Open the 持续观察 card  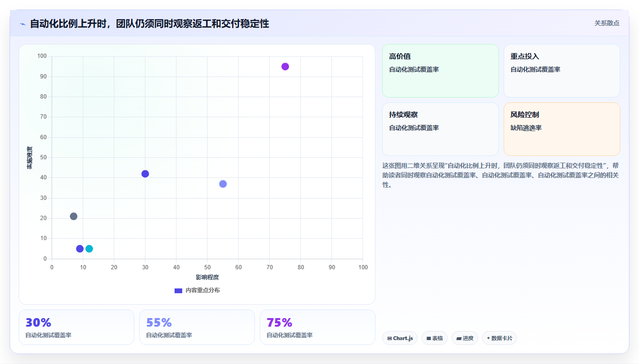click(x=441, y=129)
